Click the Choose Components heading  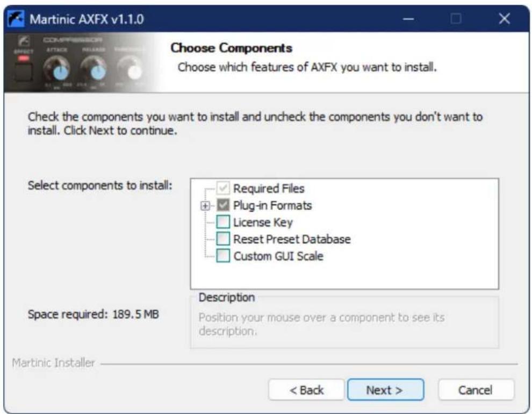(x=231, y=48)
